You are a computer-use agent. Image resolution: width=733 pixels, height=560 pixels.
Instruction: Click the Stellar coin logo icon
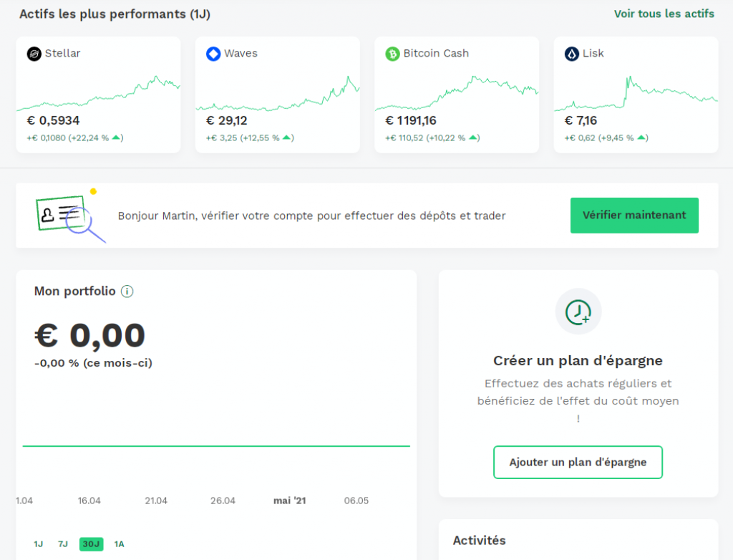[34, 54]
